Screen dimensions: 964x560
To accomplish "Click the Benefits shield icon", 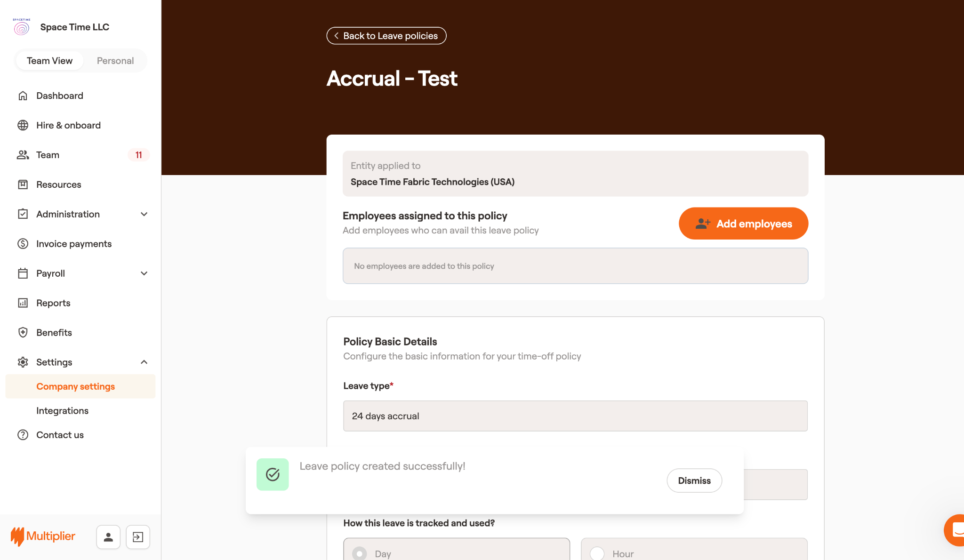I will 23,333.
